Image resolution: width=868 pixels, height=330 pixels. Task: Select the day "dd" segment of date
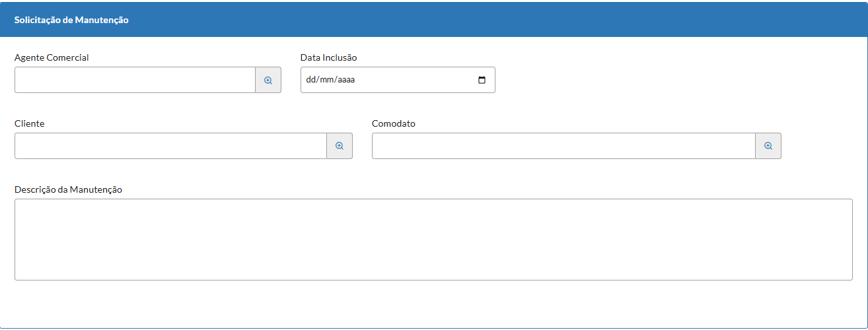[x=311, y=80]
